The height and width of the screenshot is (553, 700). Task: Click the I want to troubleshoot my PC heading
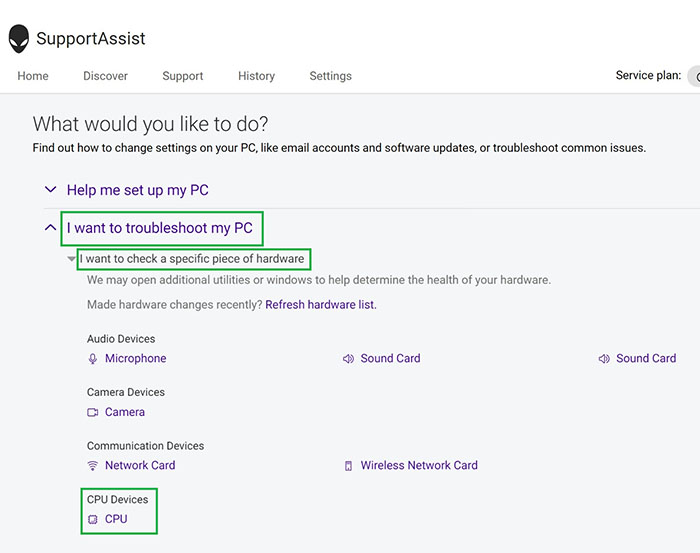(x=159, y=228)
